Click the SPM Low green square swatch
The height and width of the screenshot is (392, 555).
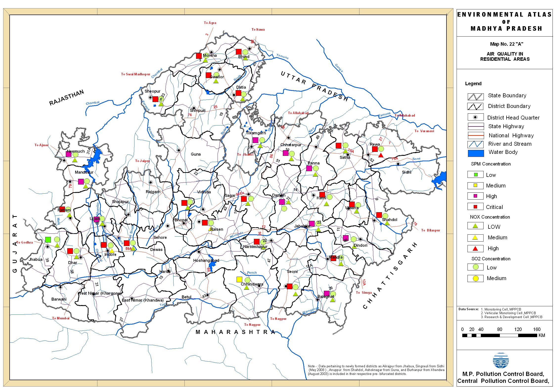(x=475, y=175)
